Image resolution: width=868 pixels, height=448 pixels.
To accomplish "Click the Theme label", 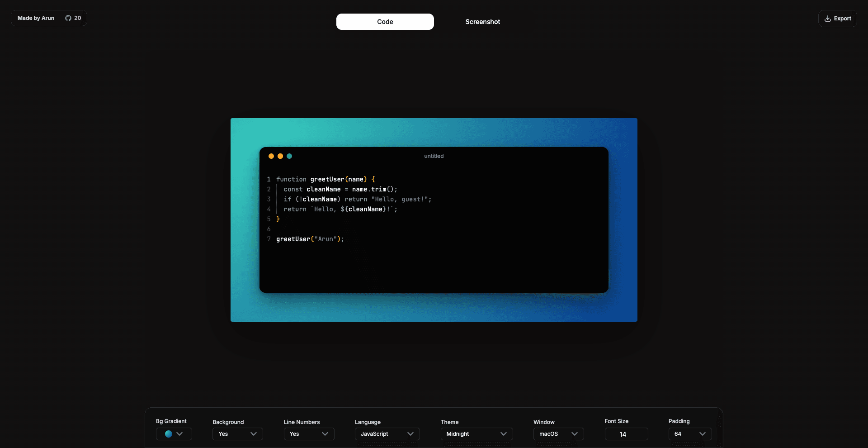I will click(450, 422).
